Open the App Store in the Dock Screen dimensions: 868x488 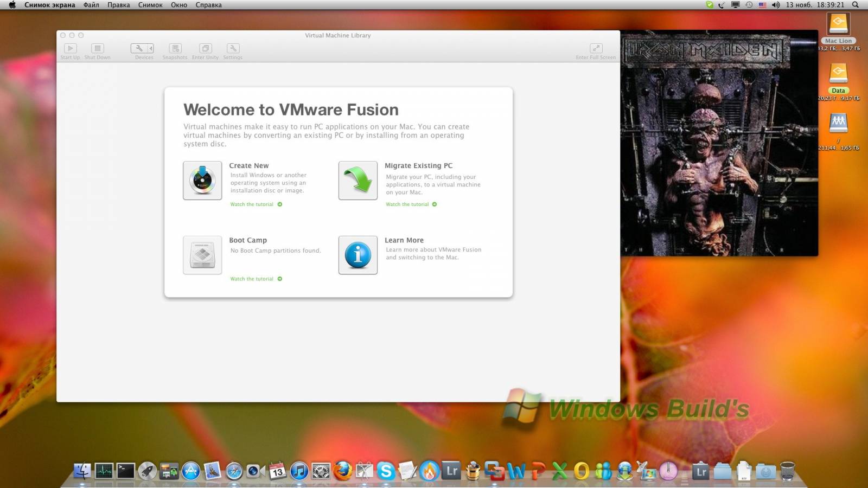[190, 471]
